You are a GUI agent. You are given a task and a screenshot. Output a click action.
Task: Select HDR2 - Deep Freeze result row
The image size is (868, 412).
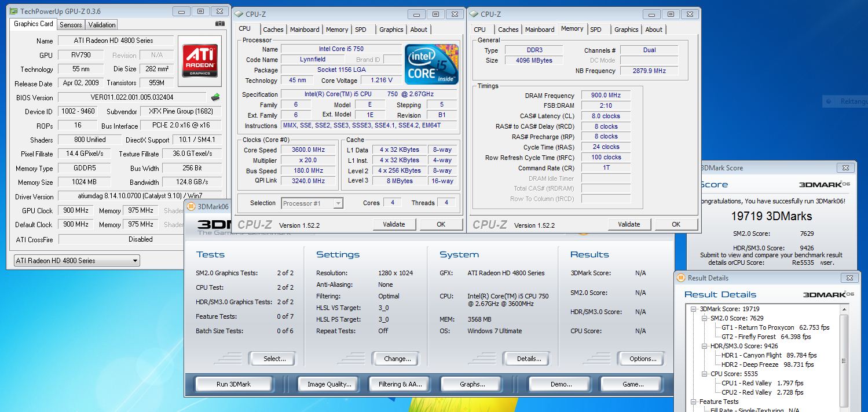coord(768,364)
